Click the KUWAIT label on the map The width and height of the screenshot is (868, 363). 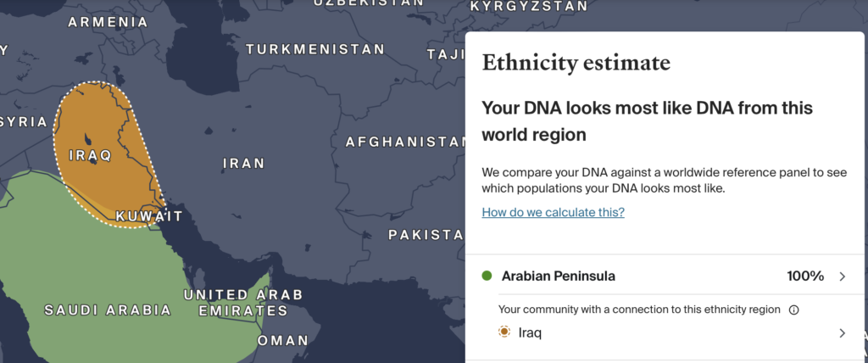tap(149, 216)
